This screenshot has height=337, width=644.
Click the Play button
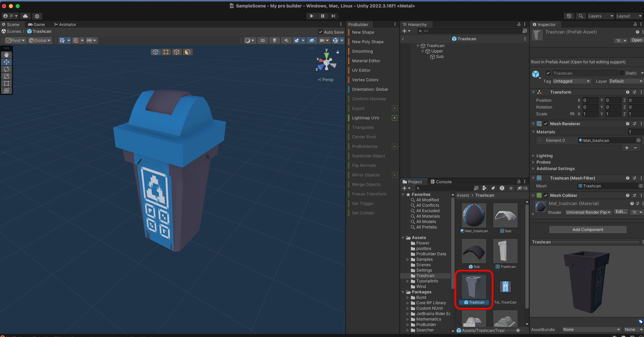311,16
